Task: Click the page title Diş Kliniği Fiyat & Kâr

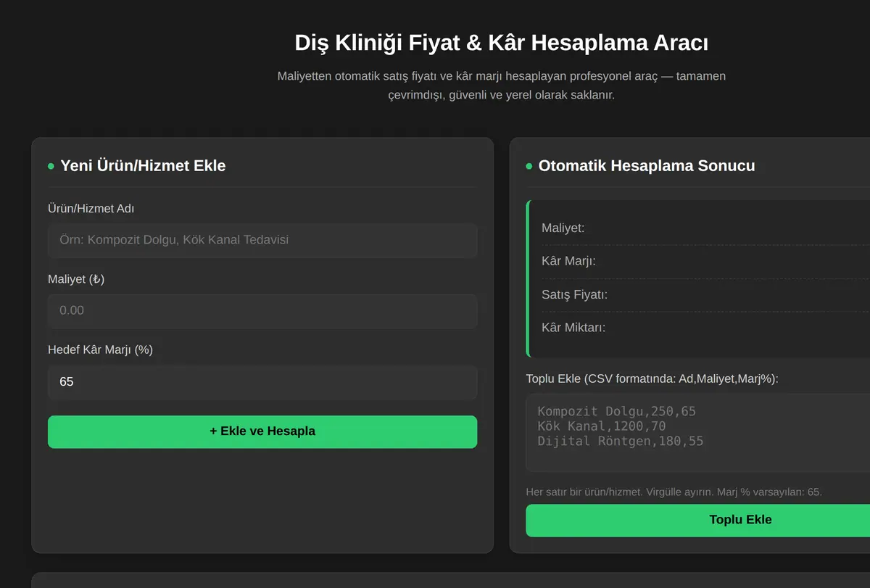Action: point(502,43)
